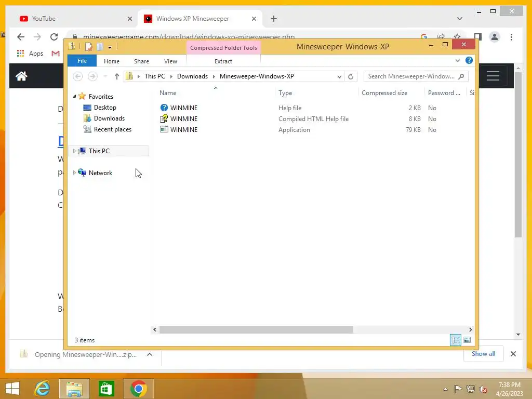The height and width of the screenshot is (399, 532).
Task: Expand breadcrumb arrow after Downloads
Action: (x=214, y=76)
